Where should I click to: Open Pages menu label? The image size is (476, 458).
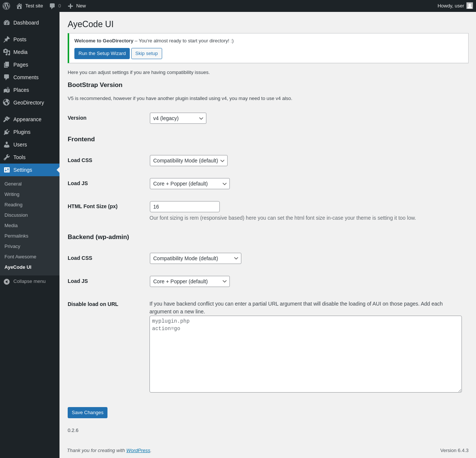coord(21,65)
